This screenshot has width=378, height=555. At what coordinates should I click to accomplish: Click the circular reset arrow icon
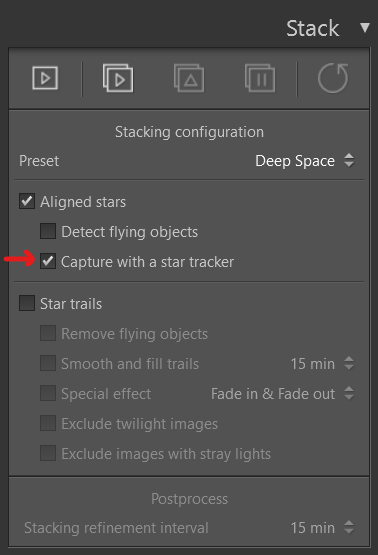[x=333, y=78]
